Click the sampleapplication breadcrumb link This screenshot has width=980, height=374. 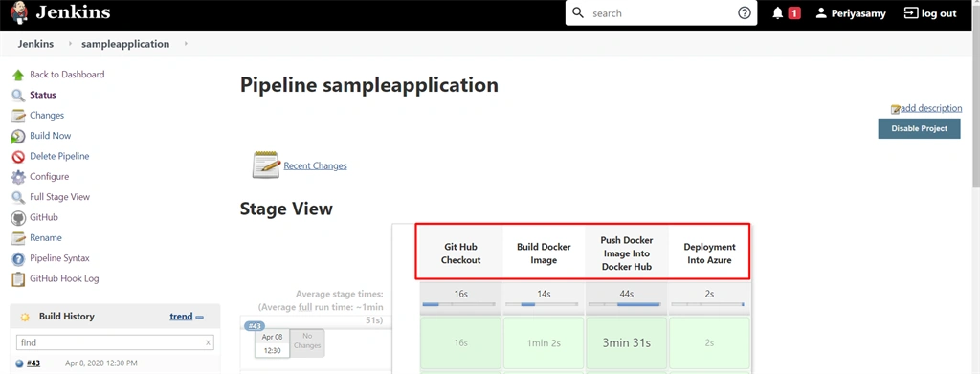[x=125, y=44]
